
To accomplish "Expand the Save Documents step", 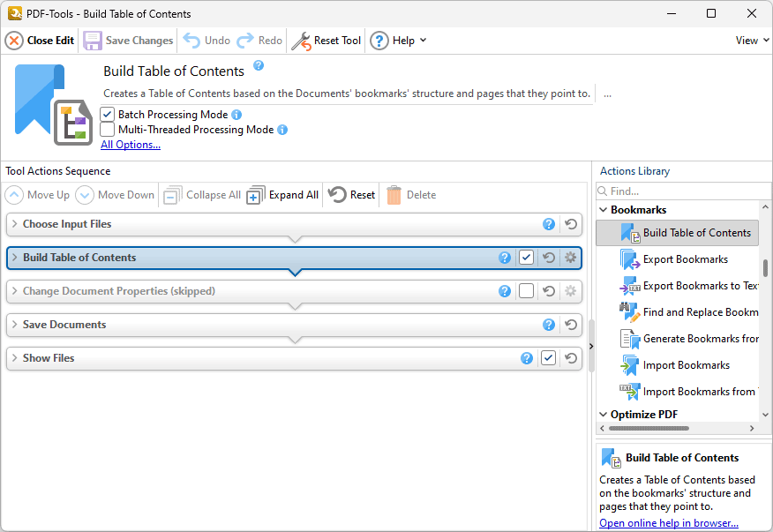I will click(x=14, y=325).
